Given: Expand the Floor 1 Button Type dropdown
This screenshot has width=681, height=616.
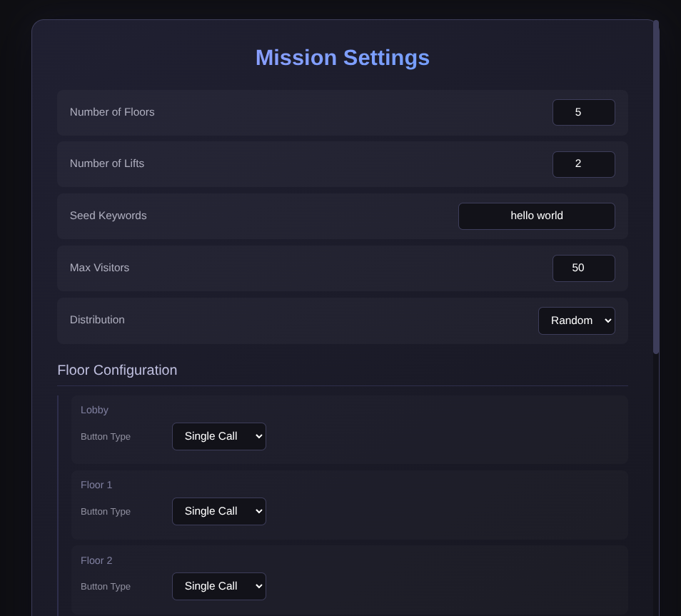Looking at the screenshot, I should [x=218, y=511].
